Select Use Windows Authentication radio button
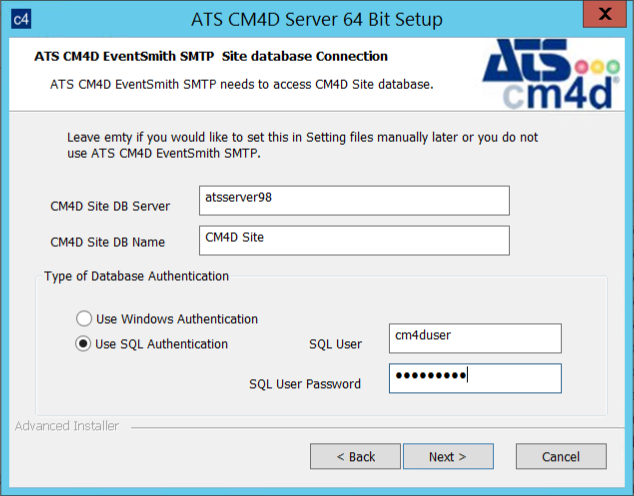 [84, 319]
